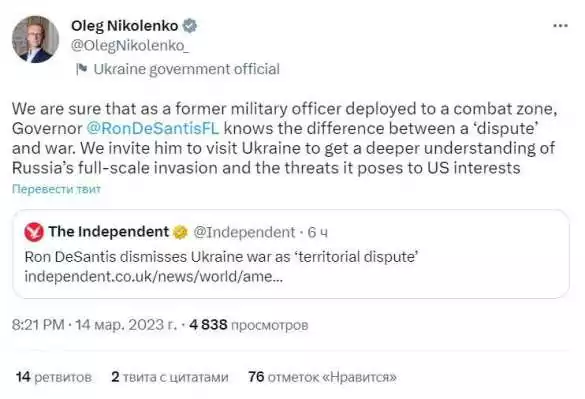Open the 76 отметок «Нравится» list

(x=322, y=377)
